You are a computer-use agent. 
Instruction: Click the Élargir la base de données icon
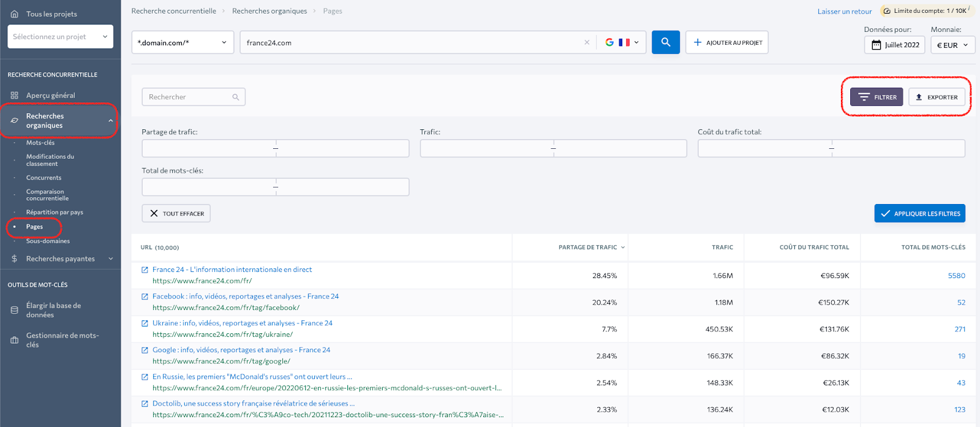[x=14, y=310]
